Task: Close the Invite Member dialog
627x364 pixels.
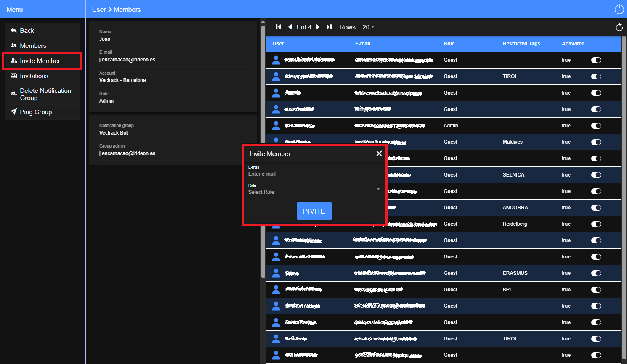Action: click(x=379, y=153)
